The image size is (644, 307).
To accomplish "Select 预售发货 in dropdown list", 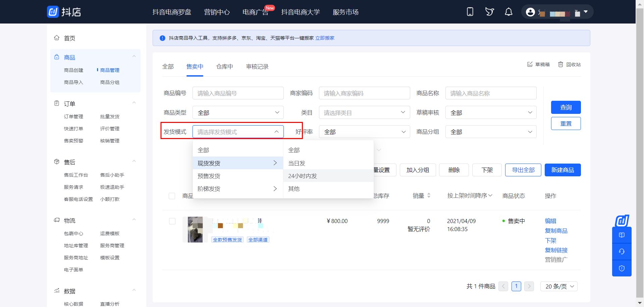I will (x=238, y=176).
